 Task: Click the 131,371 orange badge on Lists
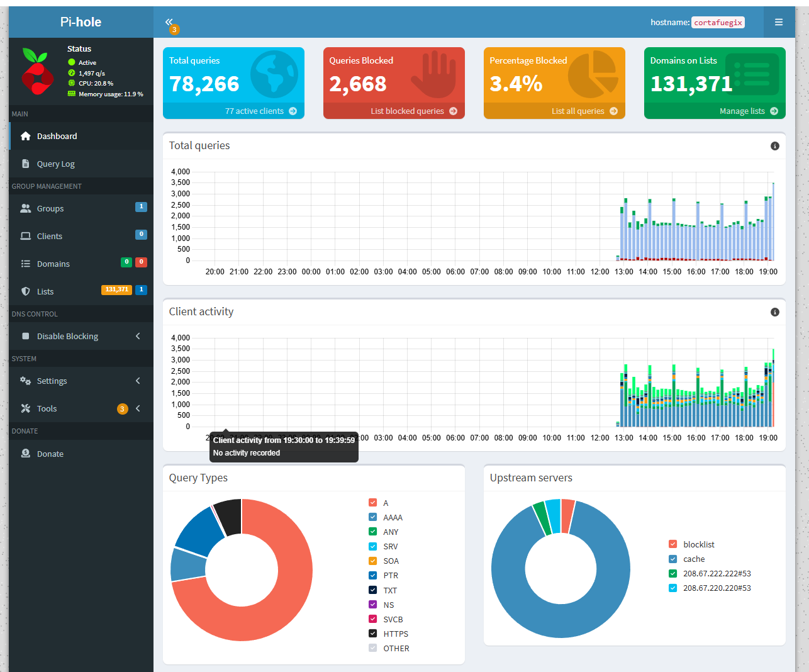click(x=117, y=289)
